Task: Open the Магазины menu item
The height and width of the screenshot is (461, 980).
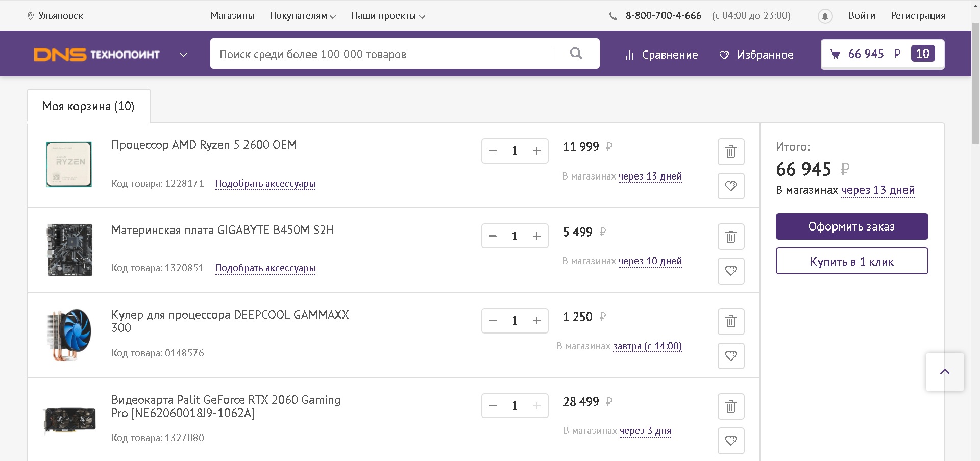Action: [232, 16]
